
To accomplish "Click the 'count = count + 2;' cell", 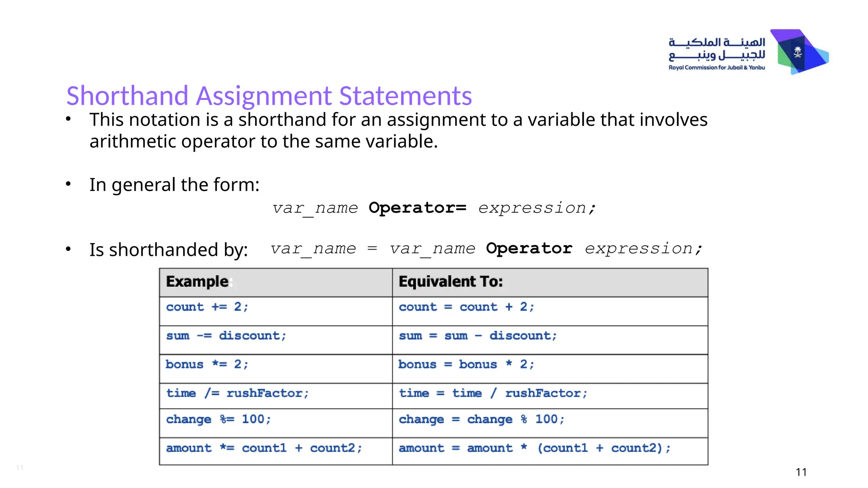I will [550, 311].
